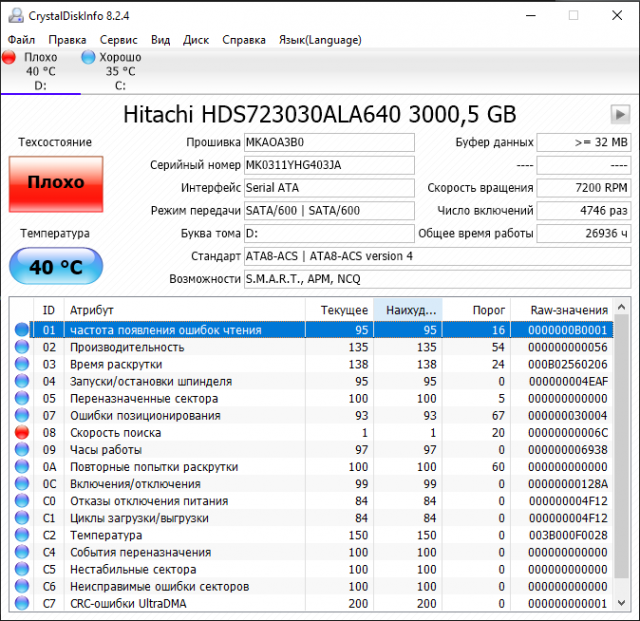Click the next disk arrow button
Image resolution: width=640 pixels, height=621 pixels.
[x=620, y=114]
